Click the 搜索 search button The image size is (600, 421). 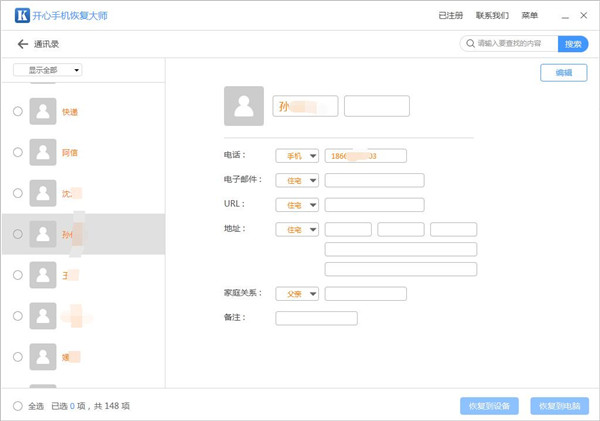573,44
